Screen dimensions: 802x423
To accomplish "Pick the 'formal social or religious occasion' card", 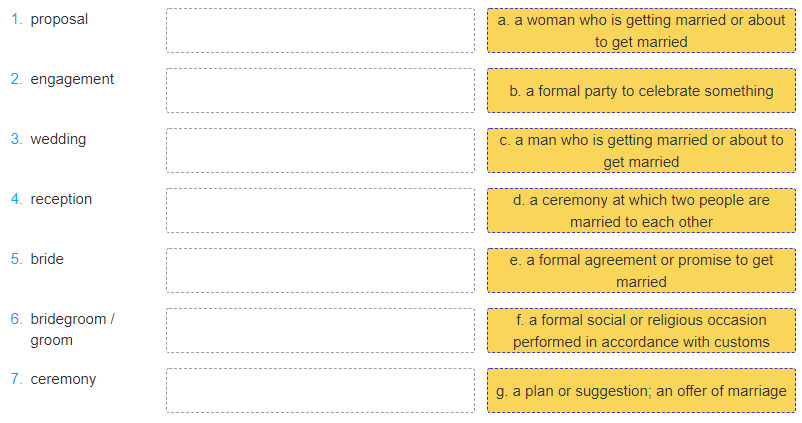I will coord(641,330).
